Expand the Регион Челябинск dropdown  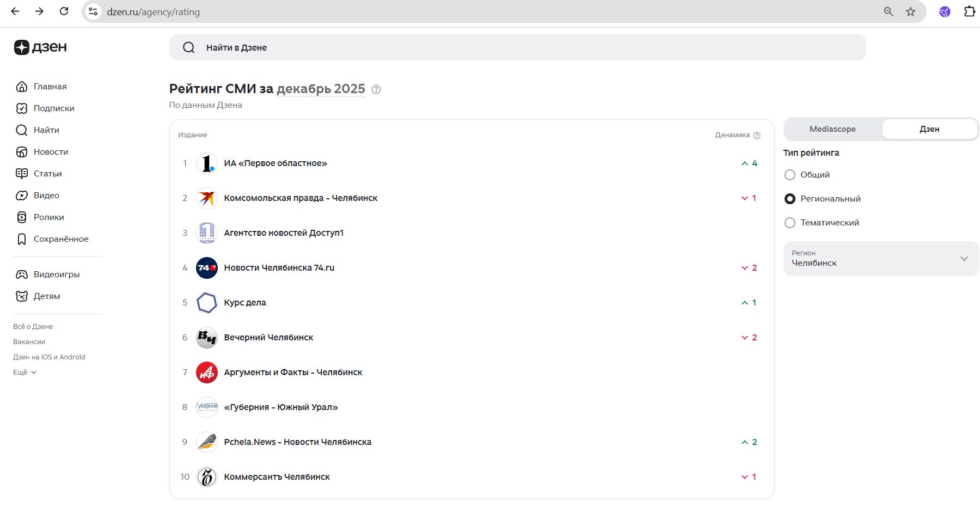click(x=880, y=259)
